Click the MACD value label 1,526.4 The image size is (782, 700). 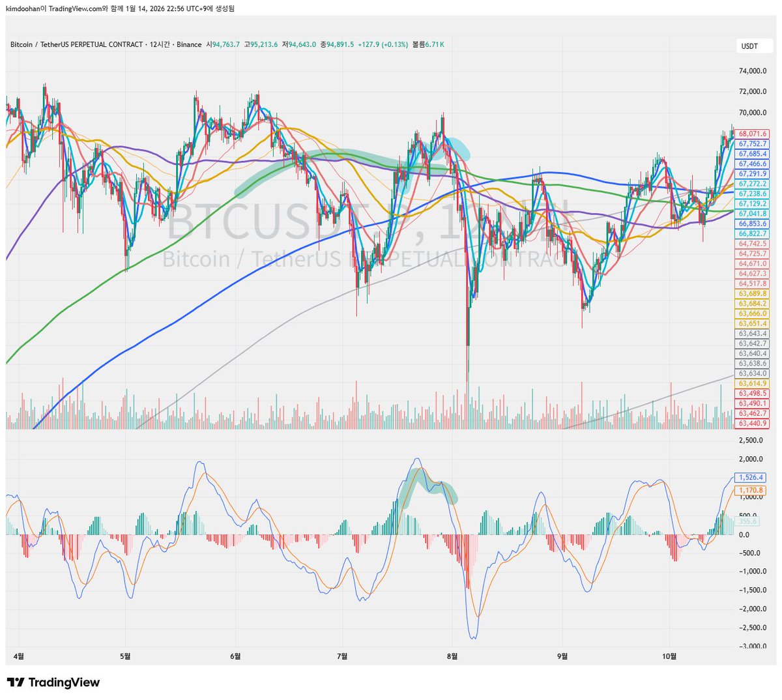click(x=750, y=477)
